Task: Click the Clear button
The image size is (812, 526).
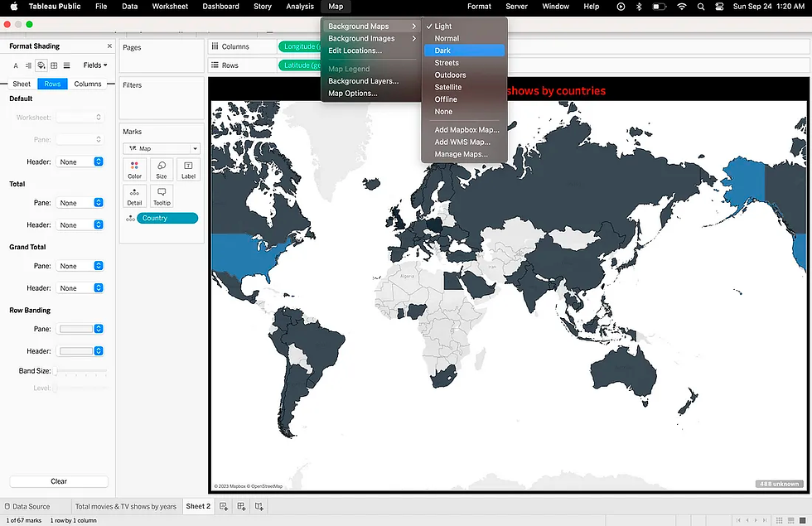Action: coord(59,481)
